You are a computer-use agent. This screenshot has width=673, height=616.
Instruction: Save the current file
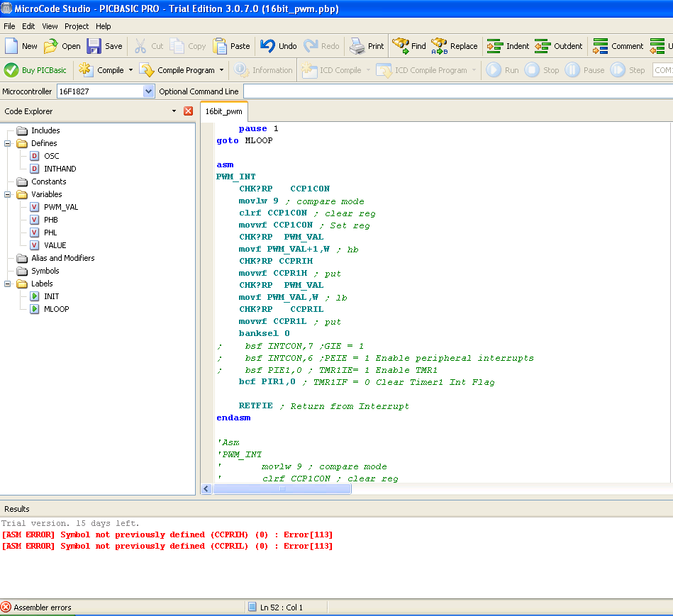pos(94,46)
